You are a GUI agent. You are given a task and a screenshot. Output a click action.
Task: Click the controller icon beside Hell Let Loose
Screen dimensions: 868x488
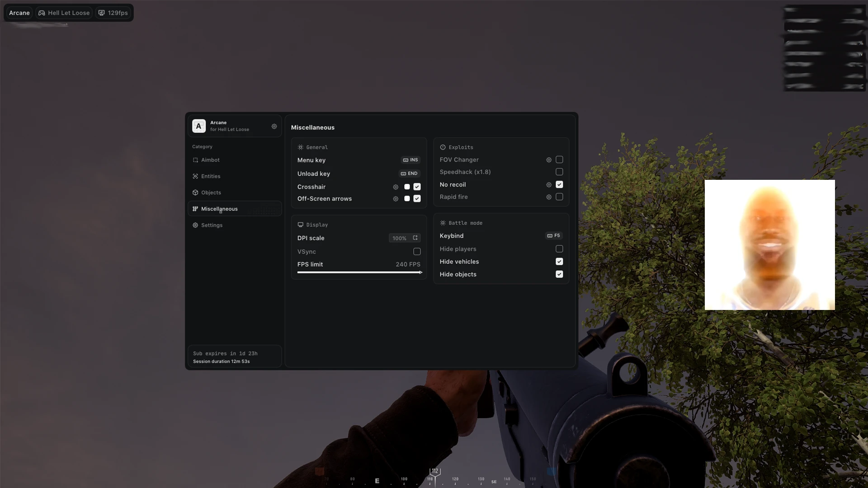pyautogui.click(x=42, y=13)
